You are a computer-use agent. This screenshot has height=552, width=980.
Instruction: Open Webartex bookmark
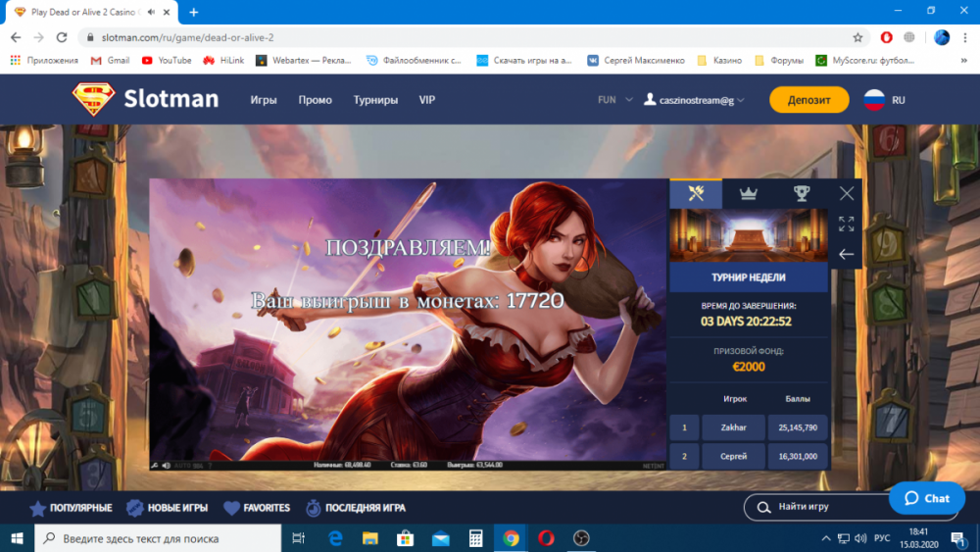coord(304,60)
